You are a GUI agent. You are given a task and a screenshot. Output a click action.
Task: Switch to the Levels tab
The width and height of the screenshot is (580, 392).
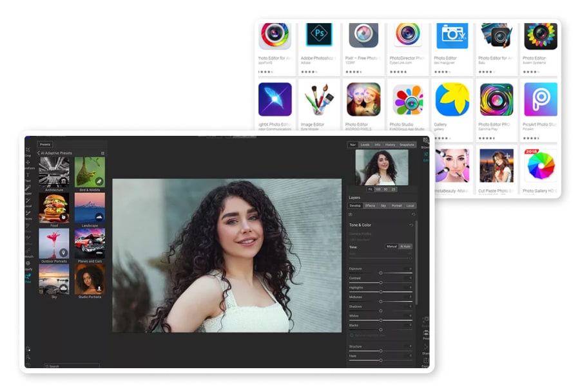pos(365,145)
